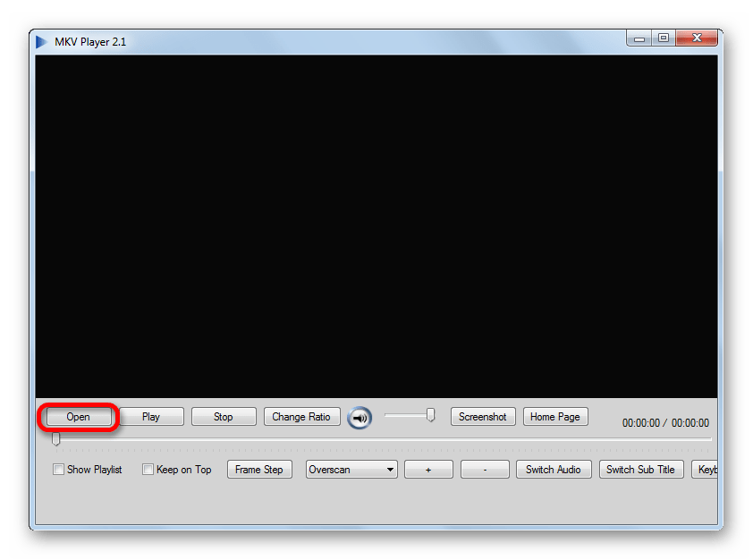Advance one frame with Frame Step
The width and height of the screenshot is (753, 560).
[259, 470]
